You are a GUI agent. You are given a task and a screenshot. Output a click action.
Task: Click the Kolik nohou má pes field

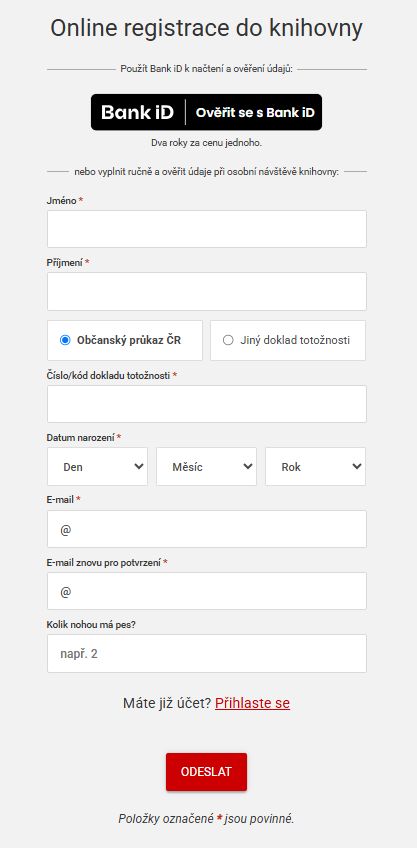tap(207, 654)
